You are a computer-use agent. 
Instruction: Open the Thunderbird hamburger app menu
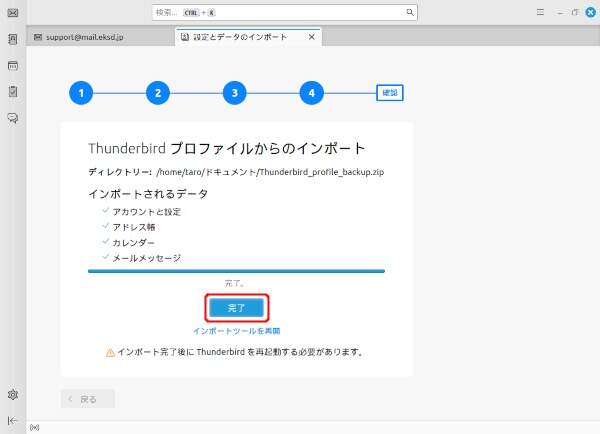tap(540, 12)
